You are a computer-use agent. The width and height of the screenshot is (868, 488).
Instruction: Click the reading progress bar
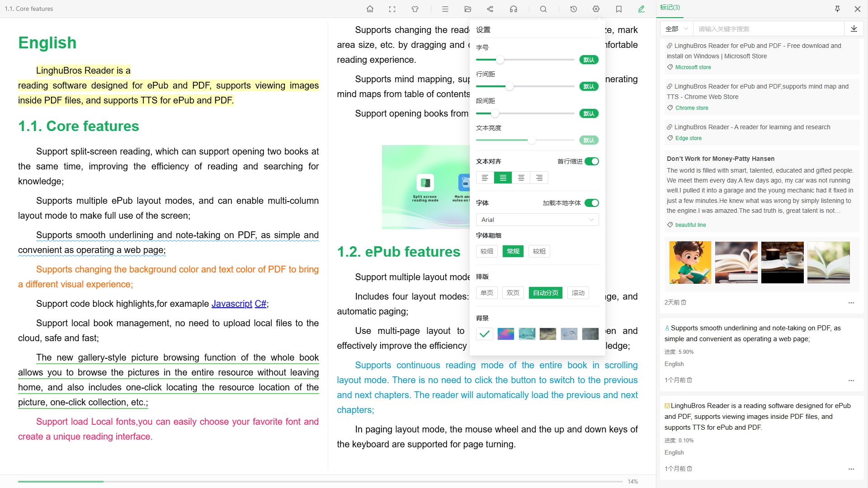[320, 482]
